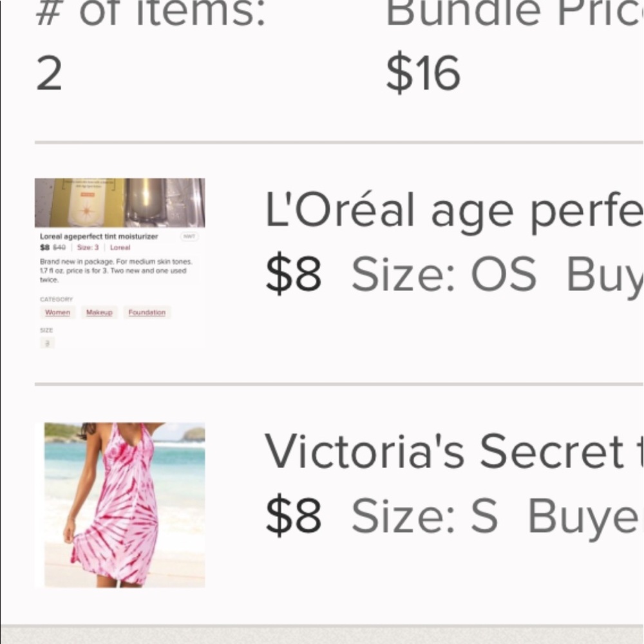Click the Women category link

click(x=57, y=312)
